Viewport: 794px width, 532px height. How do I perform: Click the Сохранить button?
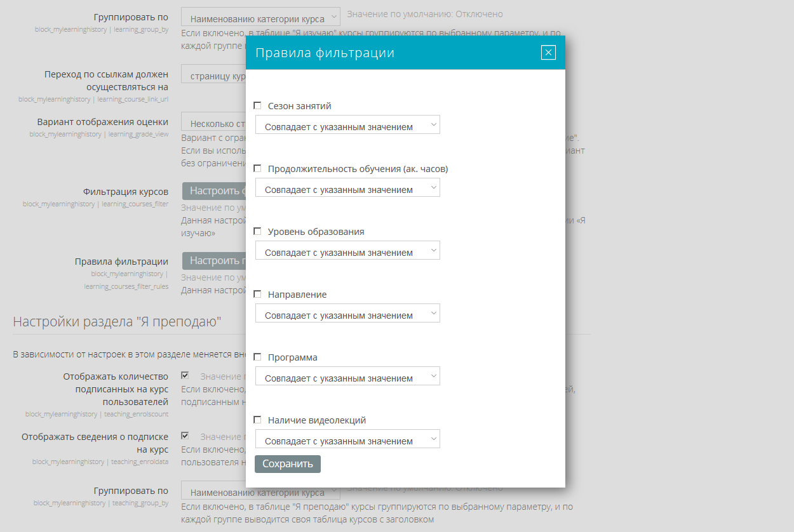[x=288, y=464]
